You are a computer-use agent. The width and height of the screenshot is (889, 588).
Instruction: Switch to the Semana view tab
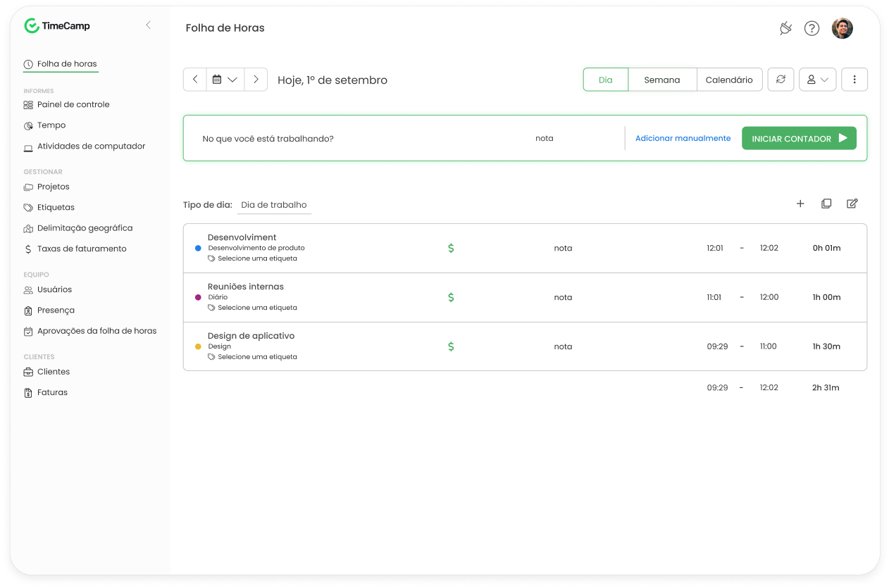661,80
